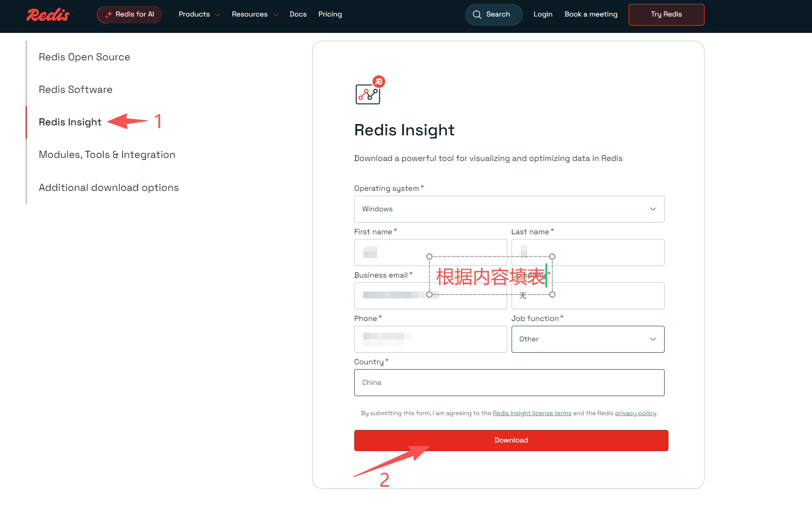The image size is (812, 511).
Task: Select Redis Open Source in sidebar
Action: [x=85, y=57]
